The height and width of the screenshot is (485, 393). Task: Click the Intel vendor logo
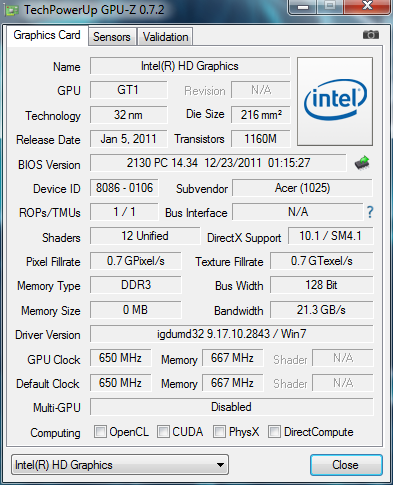coord(335,101)
